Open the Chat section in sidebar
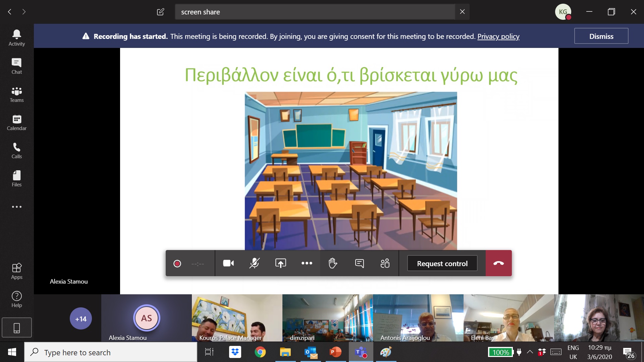This screenshot has height=362, width=644. pos(16,66)
